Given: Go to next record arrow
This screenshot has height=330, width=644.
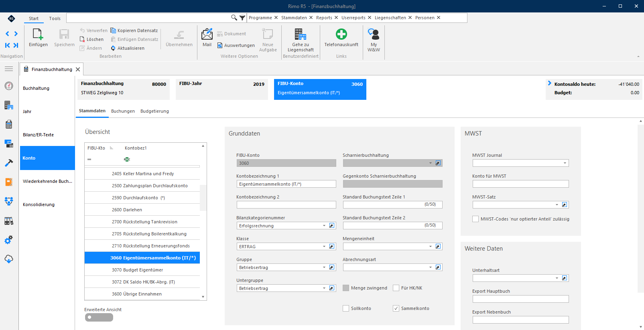Looking at the screenshot, I should 16,34.
